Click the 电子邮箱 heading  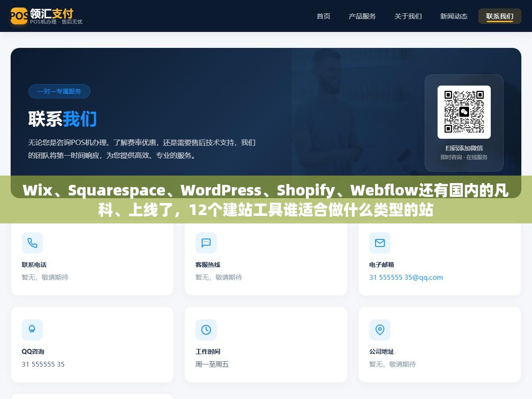(x=382, y=265)
